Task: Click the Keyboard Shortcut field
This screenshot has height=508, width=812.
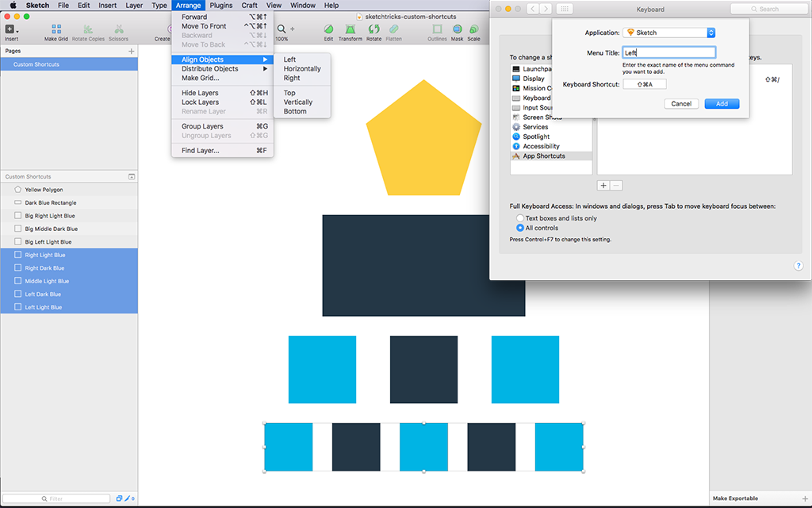Action: 645,84
